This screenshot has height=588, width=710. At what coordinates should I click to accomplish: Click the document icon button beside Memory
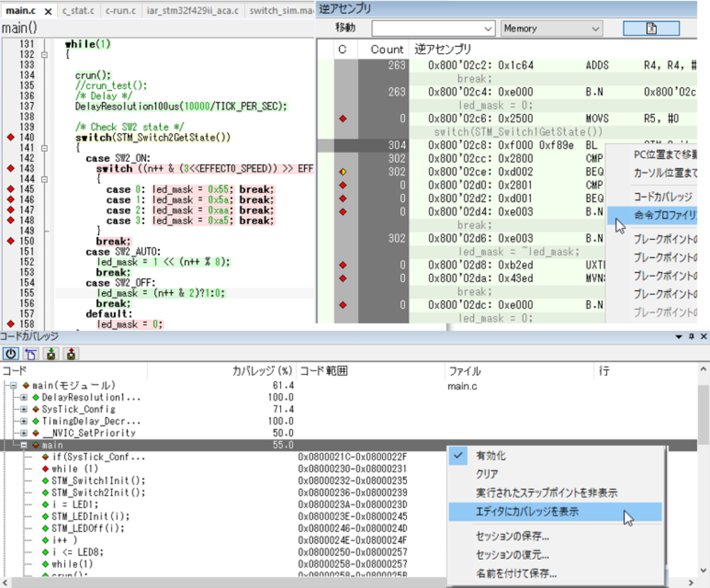coord(651,28)
